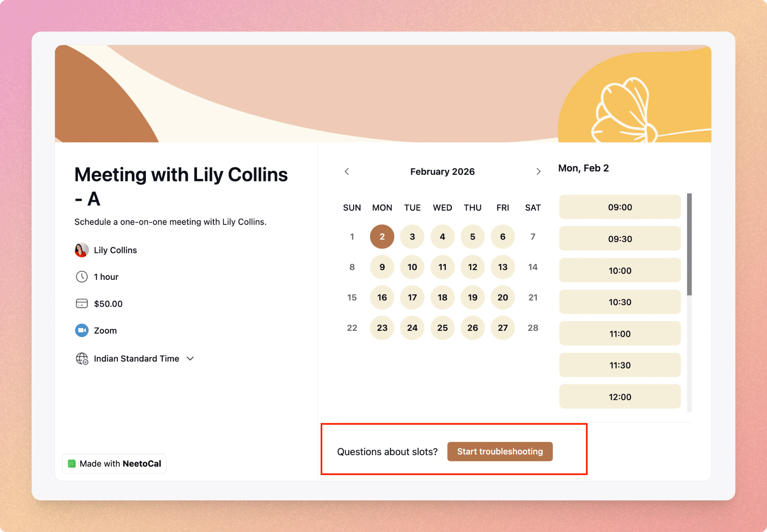Pick the 10:30 time slot
The height and width of the screenshot is (532, 767).
tap(620, 302)
